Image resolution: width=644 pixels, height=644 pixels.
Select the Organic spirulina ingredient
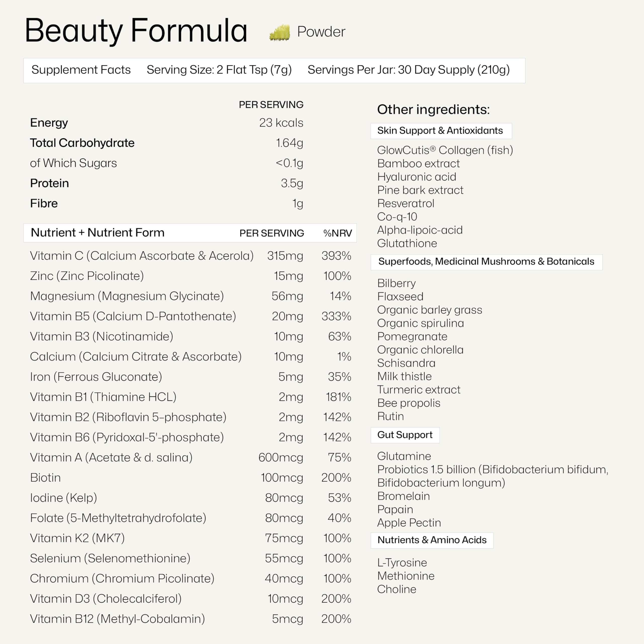(420, 323)
